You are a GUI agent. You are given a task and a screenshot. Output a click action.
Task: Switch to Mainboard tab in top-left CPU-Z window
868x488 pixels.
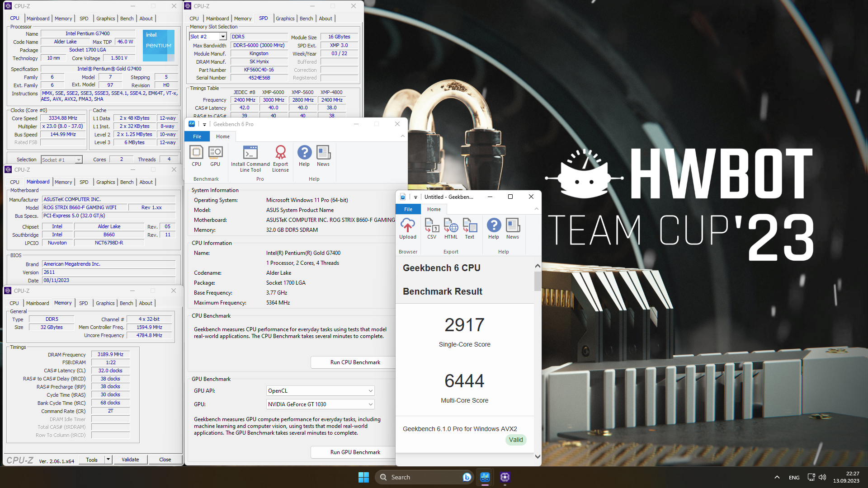[x=38, y=19]
